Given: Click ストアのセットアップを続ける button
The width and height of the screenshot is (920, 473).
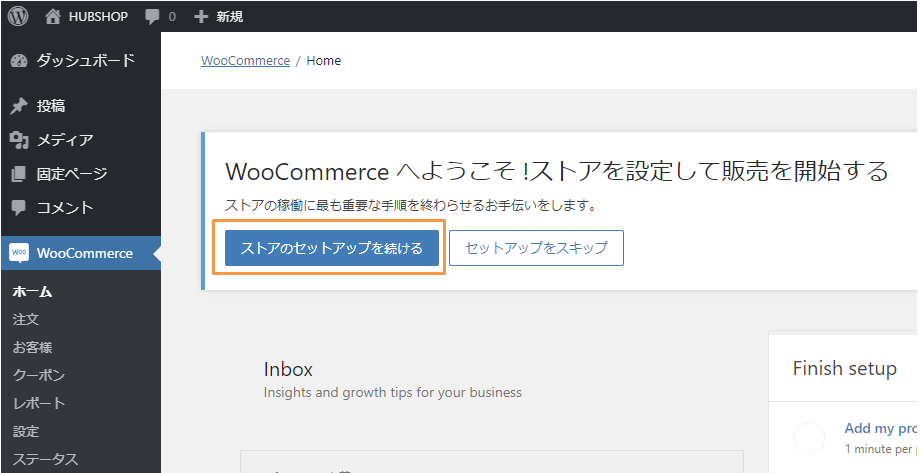Looking at the screenshot, I should point(332,248).
